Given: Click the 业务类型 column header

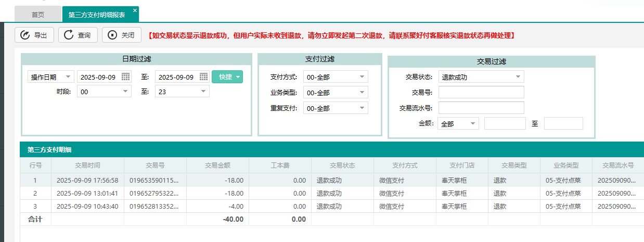Looking at the screenshot, I should click(566, 165).
